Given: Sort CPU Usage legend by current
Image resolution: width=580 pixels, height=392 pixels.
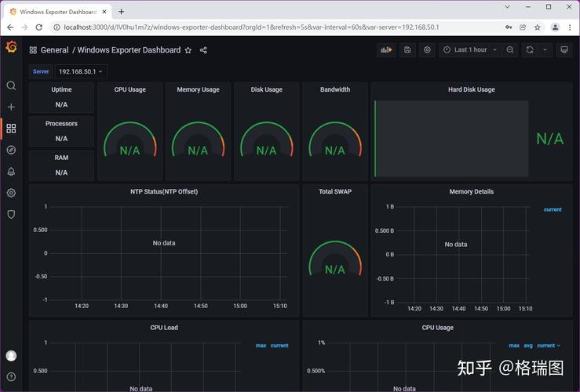Looking at the screenshot, I should click(x=549, y=346).
